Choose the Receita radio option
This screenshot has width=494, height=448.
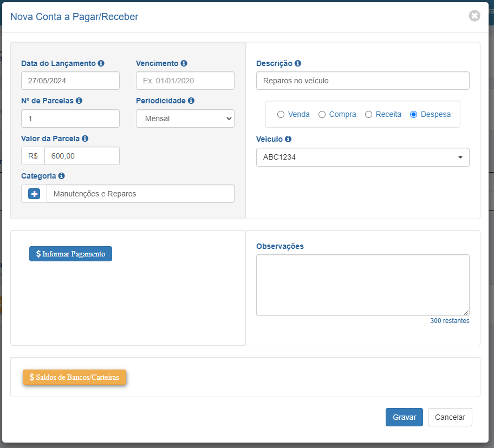click(x=368, y=115)
